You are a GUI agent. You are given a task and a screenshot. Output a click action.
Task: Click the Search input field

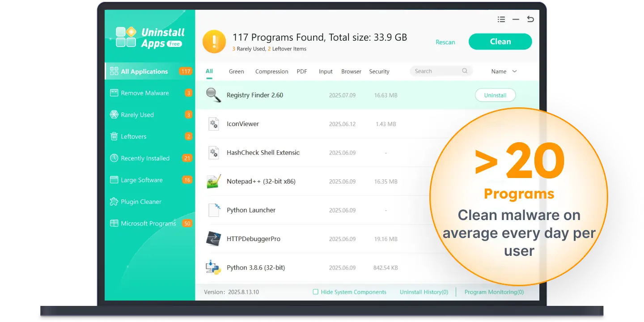coord(441,71)
